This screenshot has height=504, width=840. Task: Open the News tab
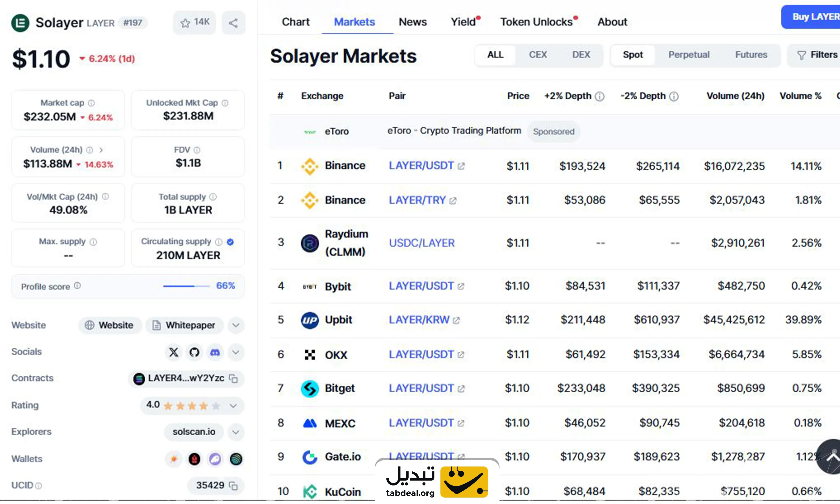413,22
